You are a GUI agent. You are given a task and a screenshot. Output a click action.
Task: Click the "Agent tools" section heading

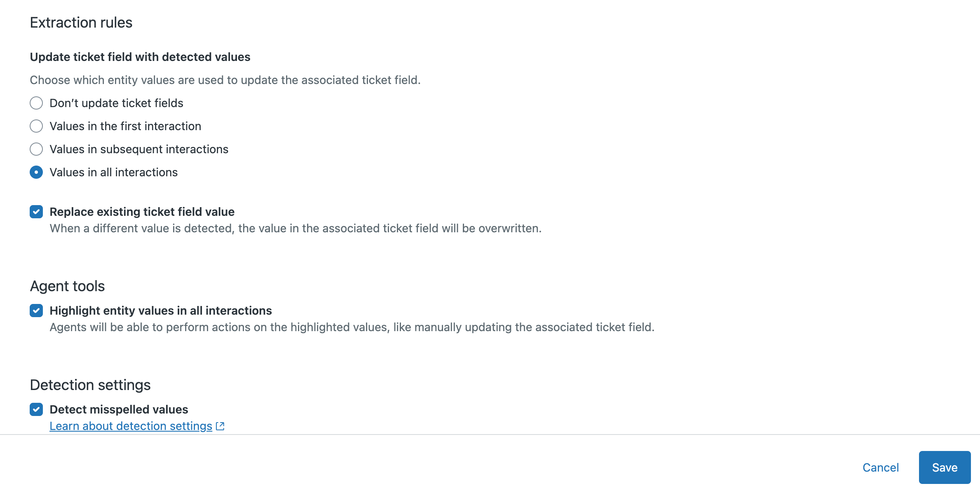67,286
